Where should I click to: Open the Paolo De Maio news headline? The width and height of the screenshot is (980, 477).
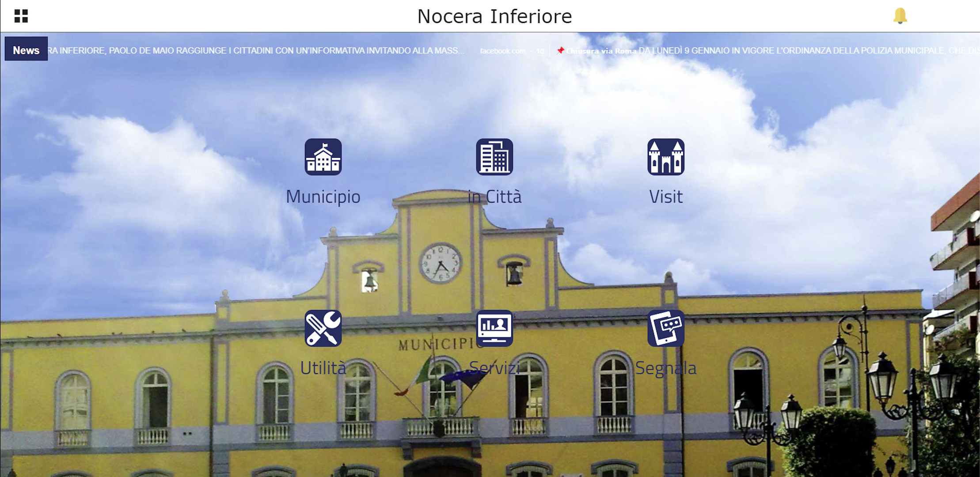256,50
